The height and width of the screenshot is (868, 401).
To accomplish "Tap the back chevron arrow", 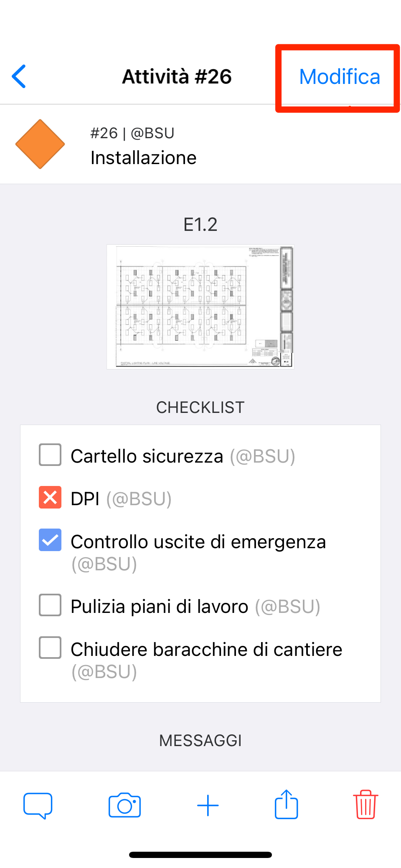I will [19, 76].
